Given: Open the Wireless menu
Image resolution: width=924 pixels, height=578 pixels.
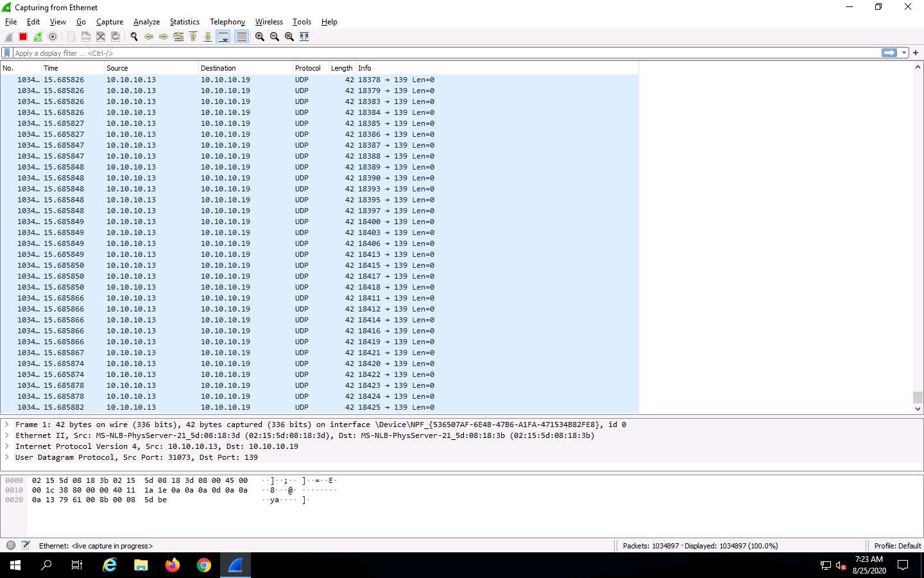Looking at the screenshot, I should click(x=269, y=22).
